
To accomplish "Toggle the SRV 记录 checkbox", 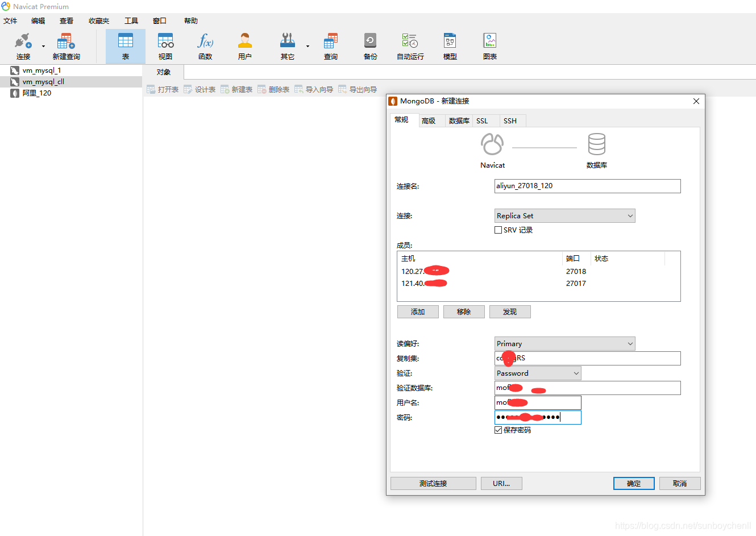I will tap(499, 230).
